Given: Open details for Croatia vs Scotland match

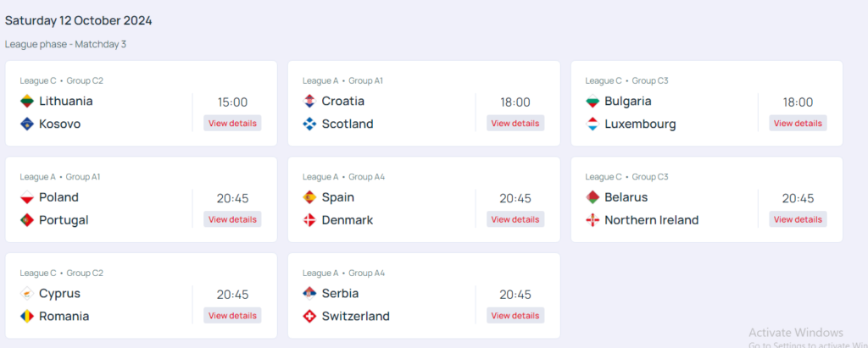Looking at the screenshot, I should coord(515,124).
